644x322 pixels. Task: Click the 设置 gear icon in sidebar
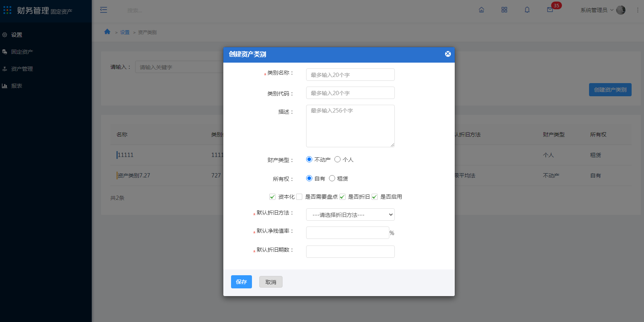pos(5,35)
